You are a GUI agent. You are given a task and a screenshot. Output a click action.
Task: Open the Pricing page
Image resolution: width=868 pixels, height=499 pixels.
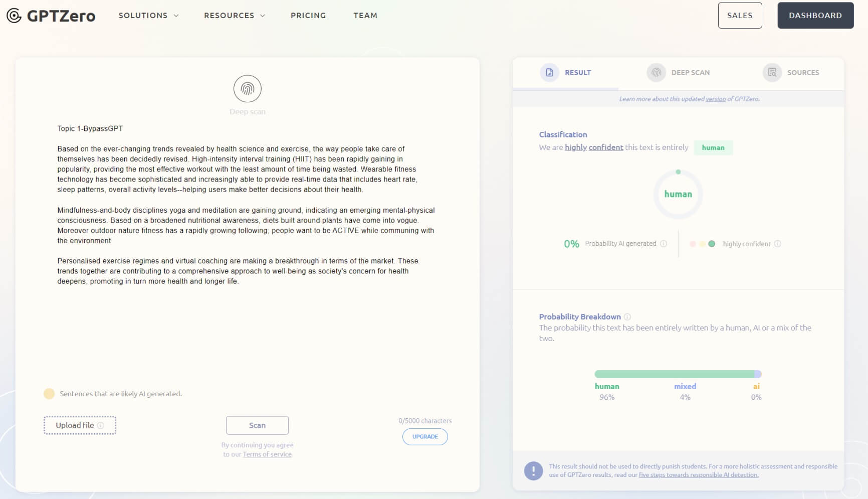(x=308, y=16)
